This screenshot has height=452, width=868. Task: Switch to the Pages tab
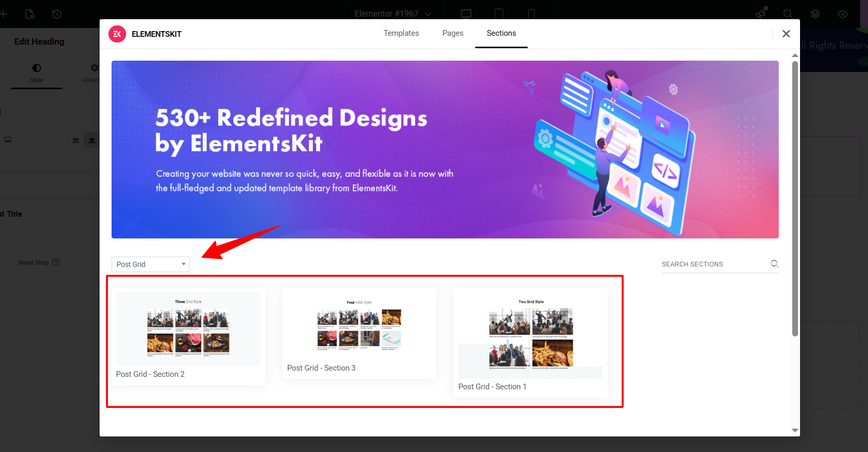(x=452, y=33)
